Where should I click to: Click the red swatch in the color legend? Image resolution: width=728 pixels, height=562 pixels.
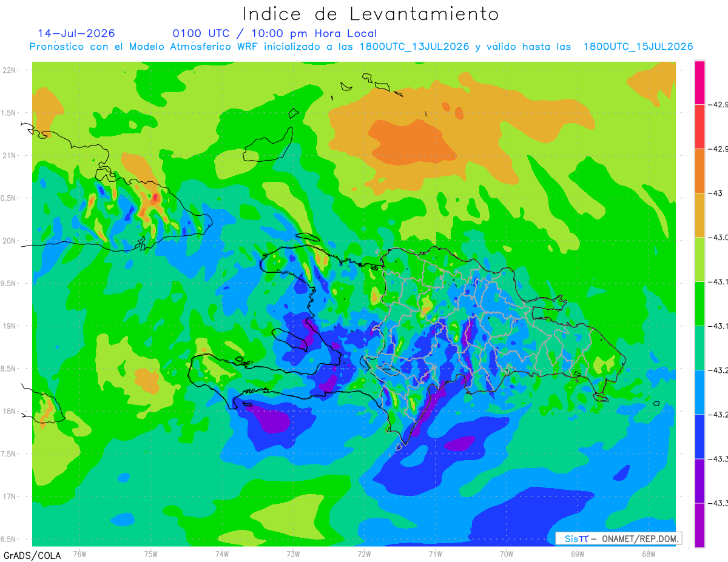(x=699, y=127)
